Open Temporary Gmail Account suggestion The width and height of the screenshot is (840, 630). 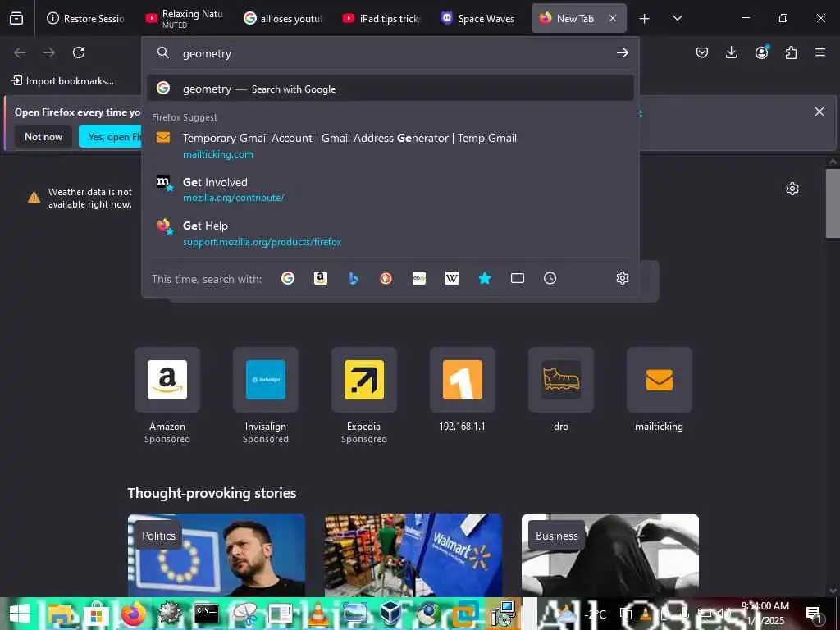390,145
